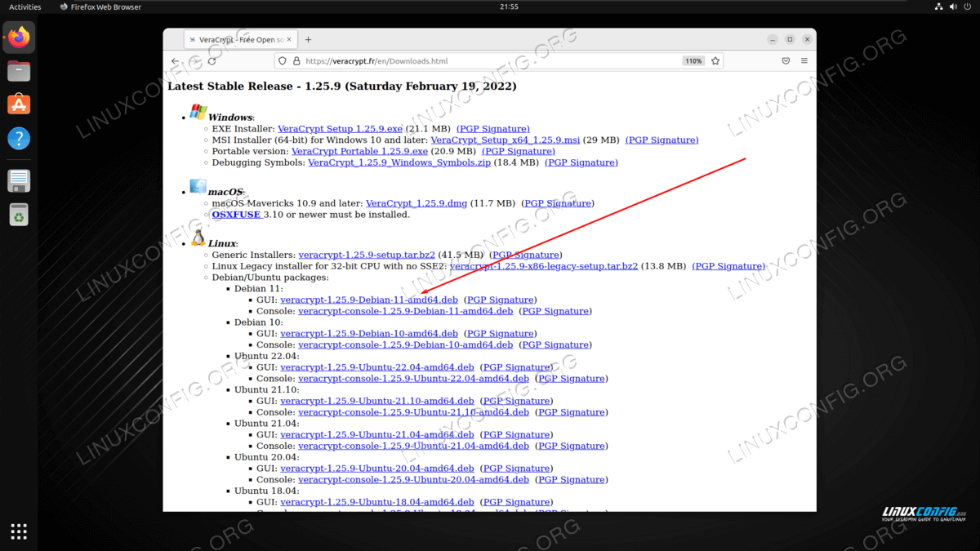The height and width of the screenshot is (551, 980).
Task: Download VeraCrypt_Setup_x64_1.25.9.msi
Action: click(506, 140)
